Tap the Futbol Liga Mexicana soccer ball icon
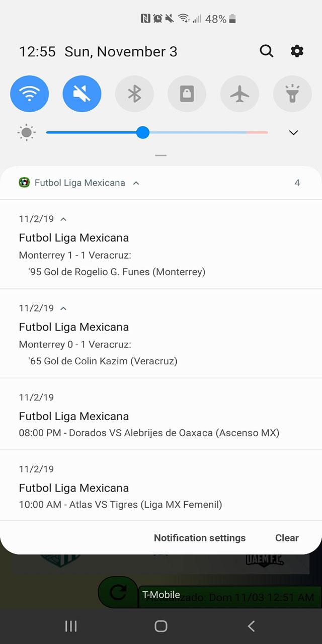The width and height of the screenshot is (322, 644). pos(24,183)
